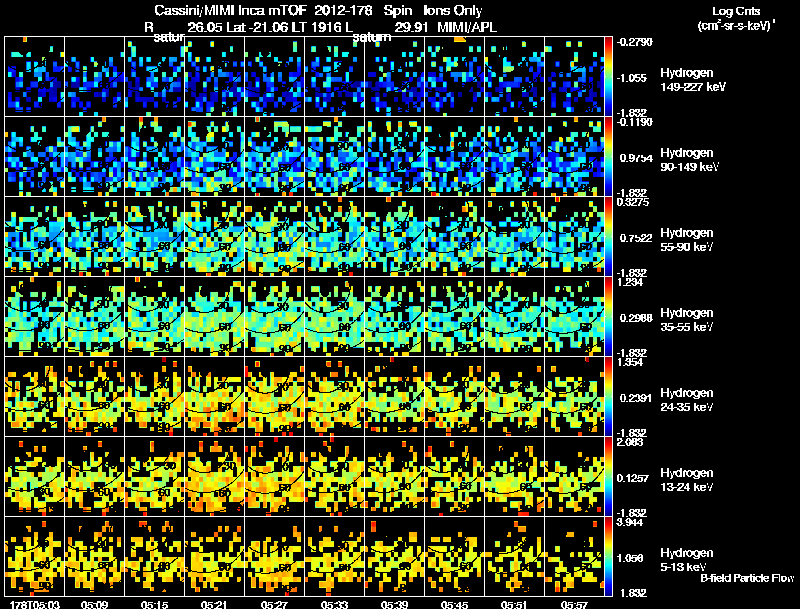Click the B-field Particle Flow label
This screenshot has height=609, width=800.
pos(747,578)
